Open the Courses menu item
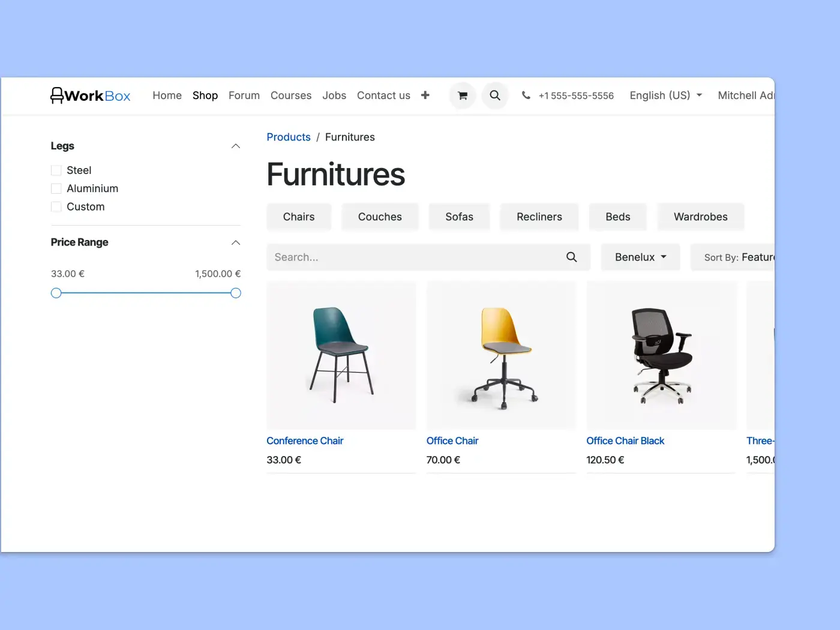840x630 pixels. [x=291, y=95]
